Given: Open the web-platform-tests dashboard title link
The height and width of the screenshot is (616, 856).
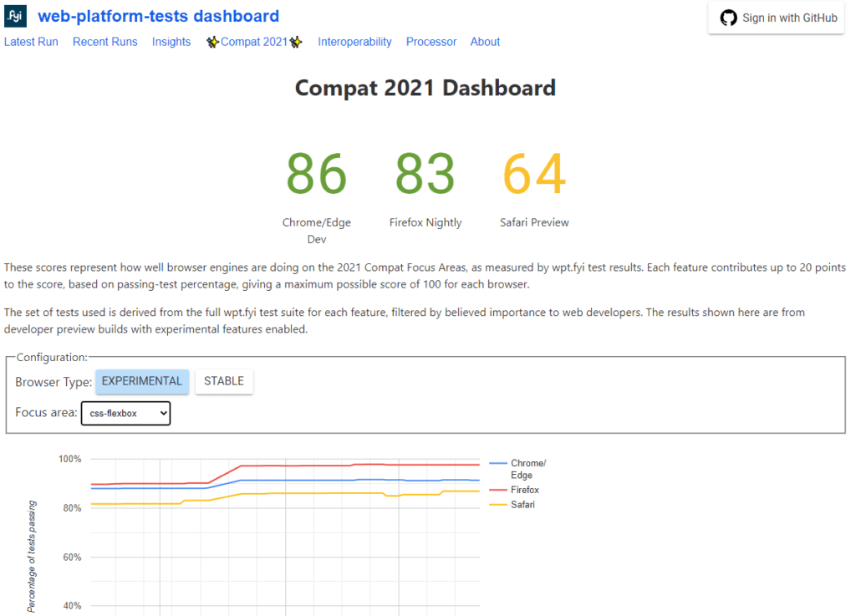Looking at the screenshot, I should pos(158,16).
